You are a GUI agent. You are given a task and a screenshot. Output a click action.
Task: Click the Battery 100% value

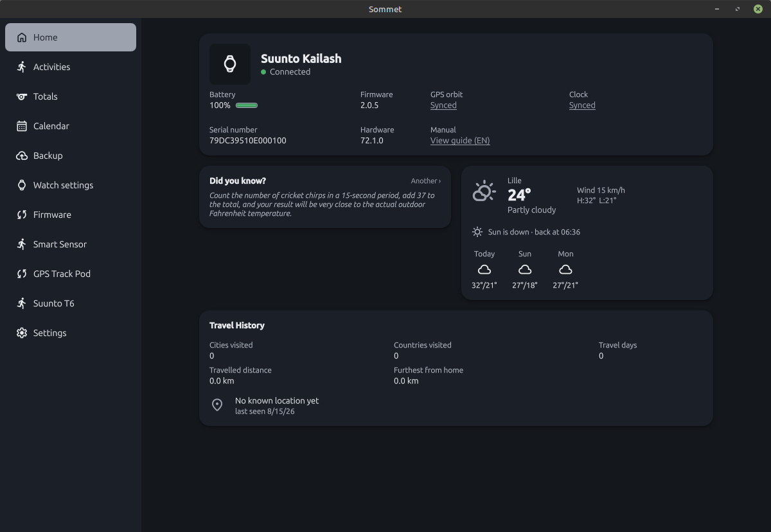(220, 105)
